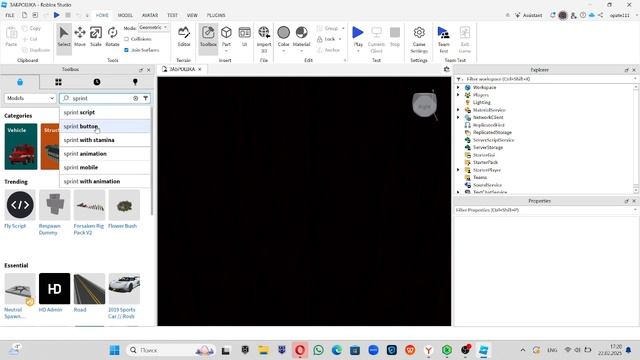Toggle the Toolbox panel button

[208, 37]
